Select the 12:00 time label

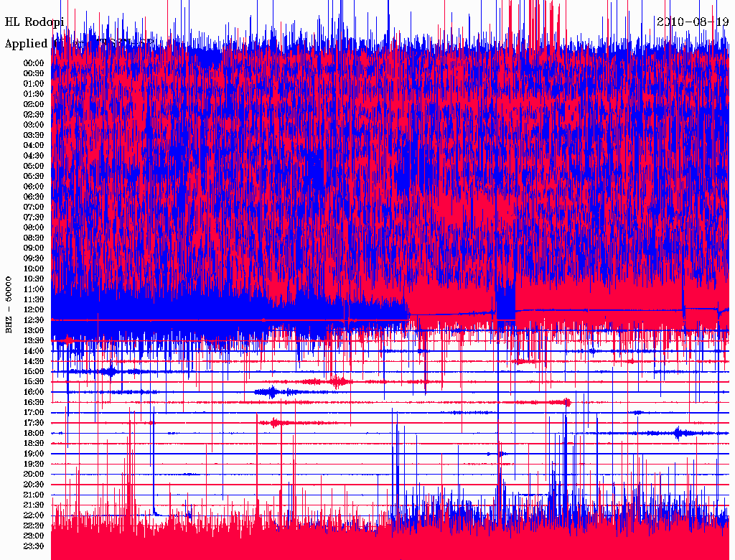(x=34, y=310)
